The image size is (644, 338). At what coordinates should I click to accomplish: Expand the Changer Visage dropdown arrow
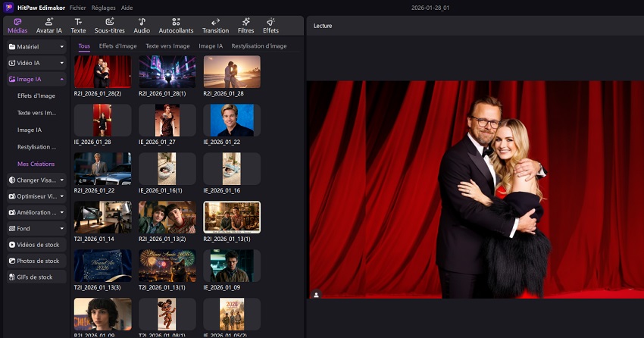(x=61, y=180)
